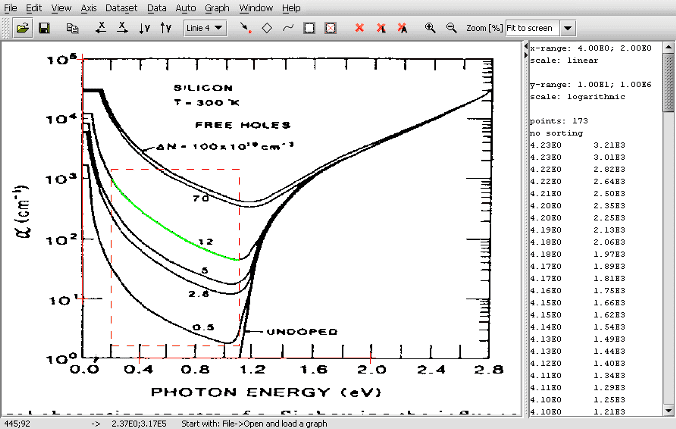Click the zoom in magnifier icon
This screenshot has height=429, width=676.
[x=430, y=28]
